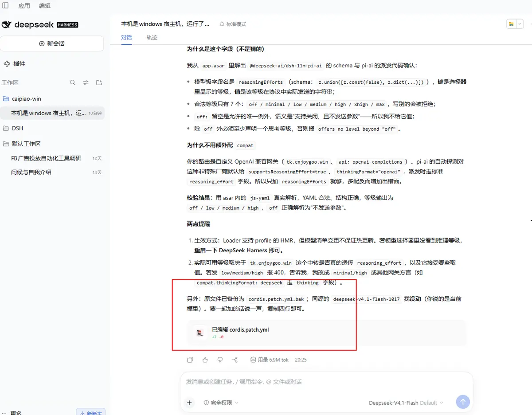Open the Deepseek-V4.1-Flash model selector
This screenshot has height=415, width=532.
[x=406, y=403]
